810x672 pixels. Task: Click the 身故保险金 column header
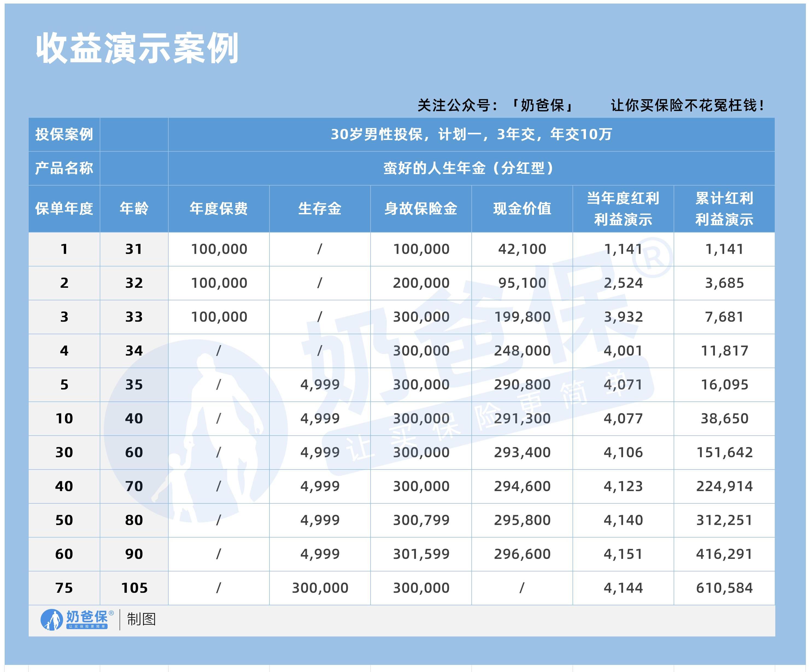tap(421, 209)
